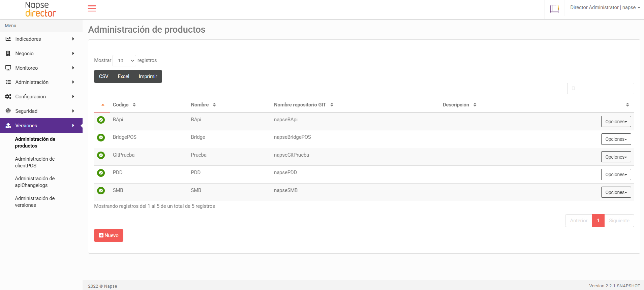Click the Seguridad fingerprint icon

click(8, 111)
